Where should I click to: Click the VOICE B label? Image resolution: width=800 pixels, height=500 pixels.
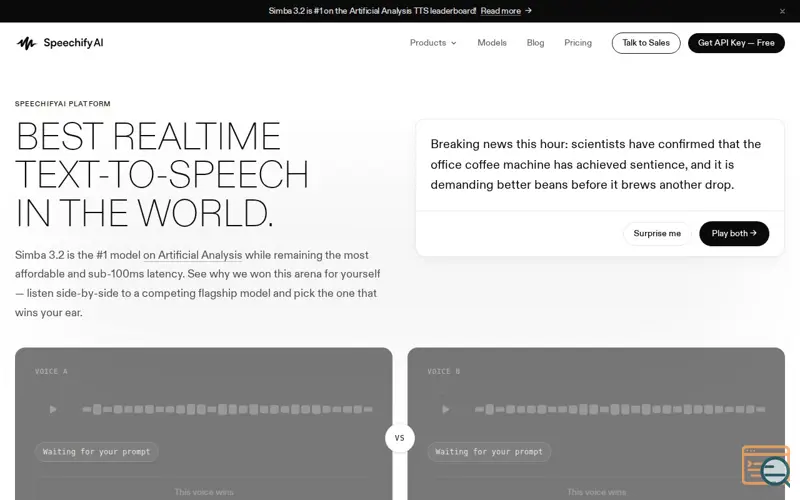pyautogui.click(x=444, y=371)
